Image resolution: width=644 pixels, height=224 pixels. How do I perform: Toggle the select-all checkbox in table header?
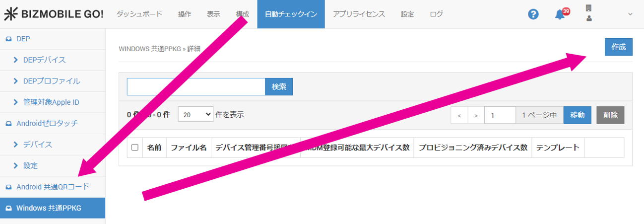point(135,148)
